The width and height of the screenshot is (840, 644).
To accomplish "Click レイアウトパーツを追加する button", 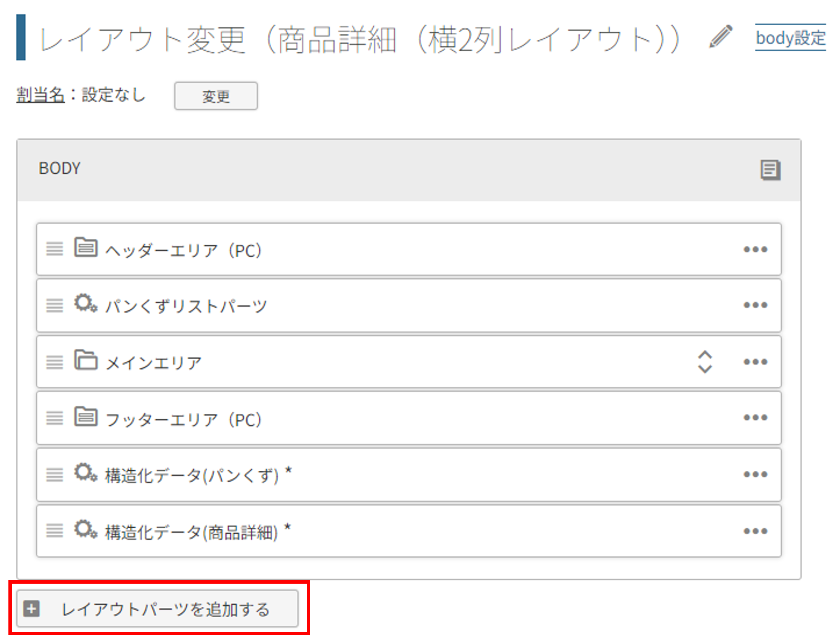I will (x=157, y=609).
